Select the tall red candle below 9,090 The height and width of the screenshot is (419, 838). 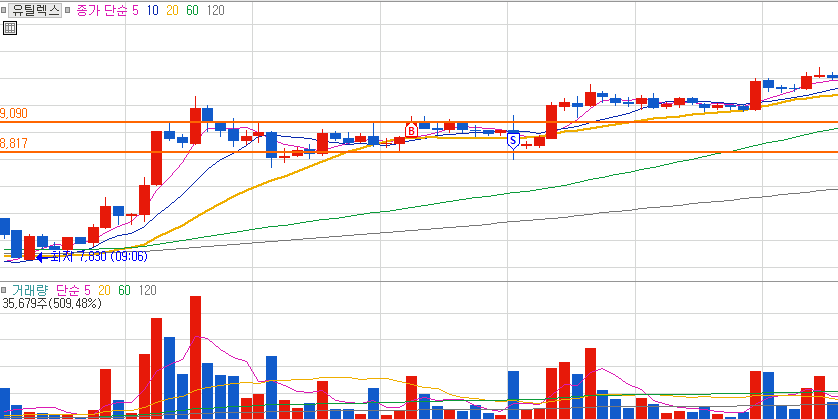(x=157, y=158)
